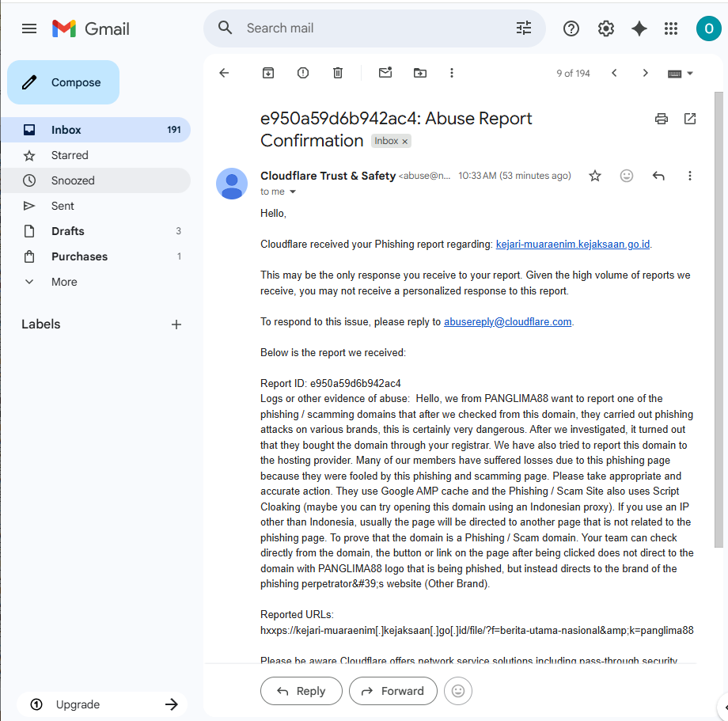Screen dimensions: 728x721
Task: Open the message More options dots
Action: [690, 176]
